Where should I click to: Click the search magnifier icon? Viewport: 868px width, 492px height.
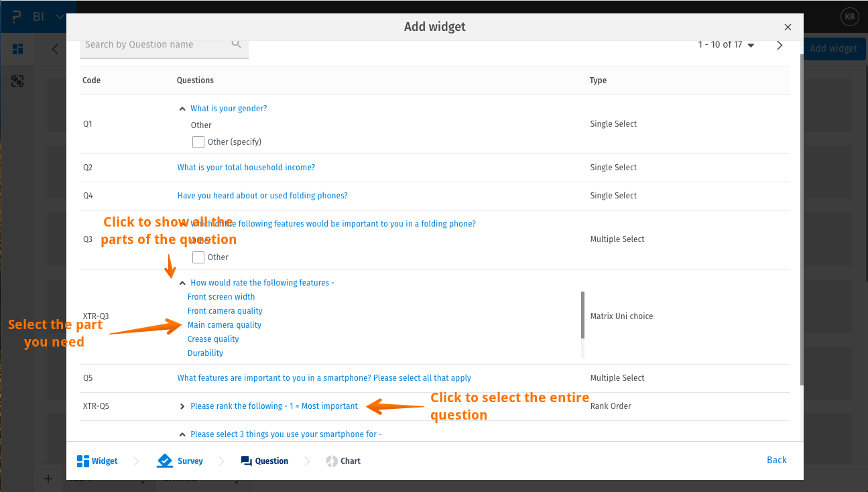pos(237,43)
